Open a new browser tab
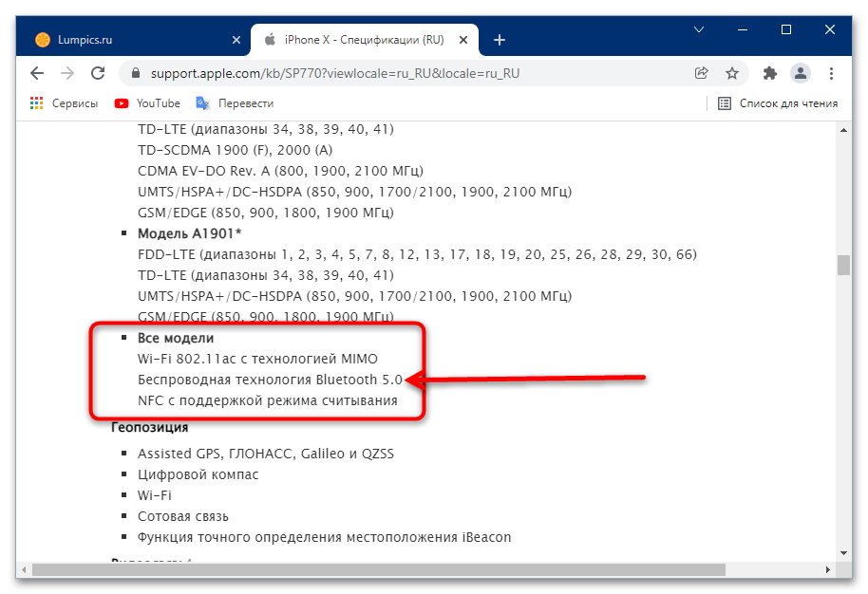The height and width of the screenshot is (594, 868). click(x=500, y=40)
